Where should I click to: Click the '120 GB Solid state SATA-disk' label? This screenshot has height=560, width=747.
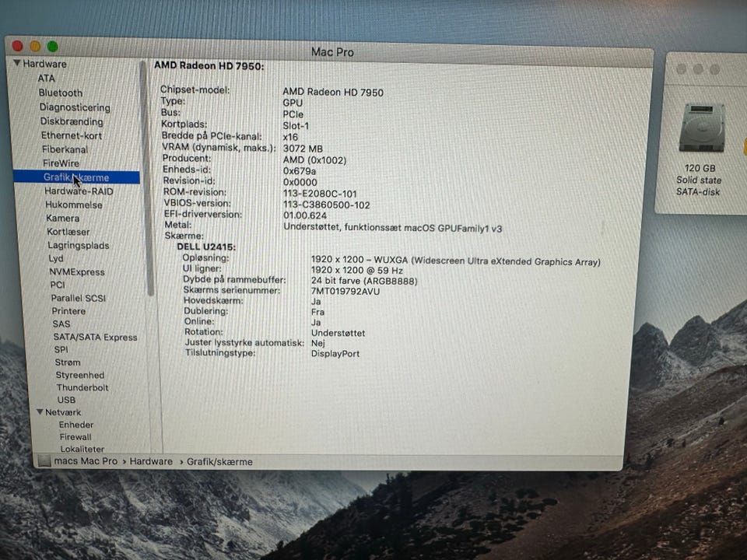pyautogui.click(x=699, y=180)
